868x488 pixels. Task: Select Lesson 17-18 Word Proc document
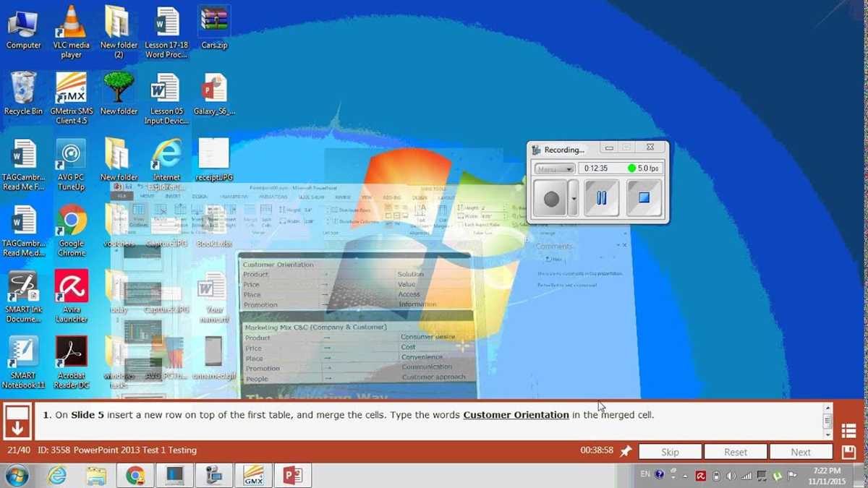[166, 32]
